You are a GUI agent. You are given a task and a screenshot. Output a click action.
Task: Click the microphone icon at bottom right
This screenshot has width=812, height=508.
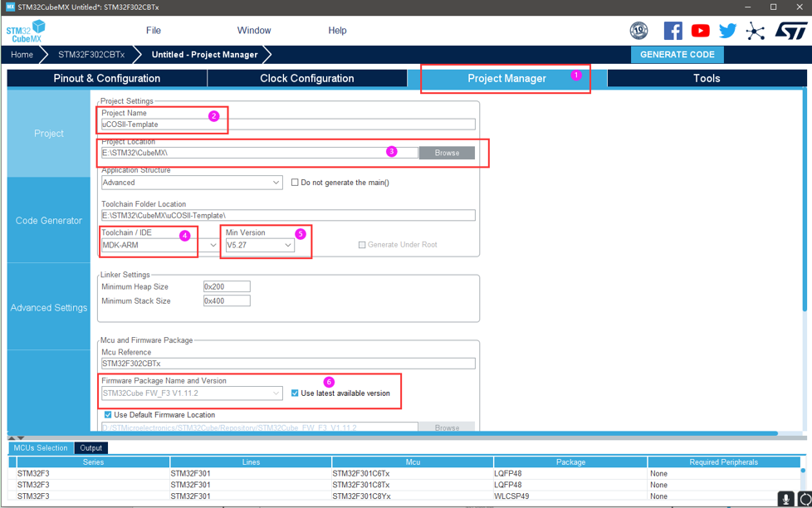point(785,499)
